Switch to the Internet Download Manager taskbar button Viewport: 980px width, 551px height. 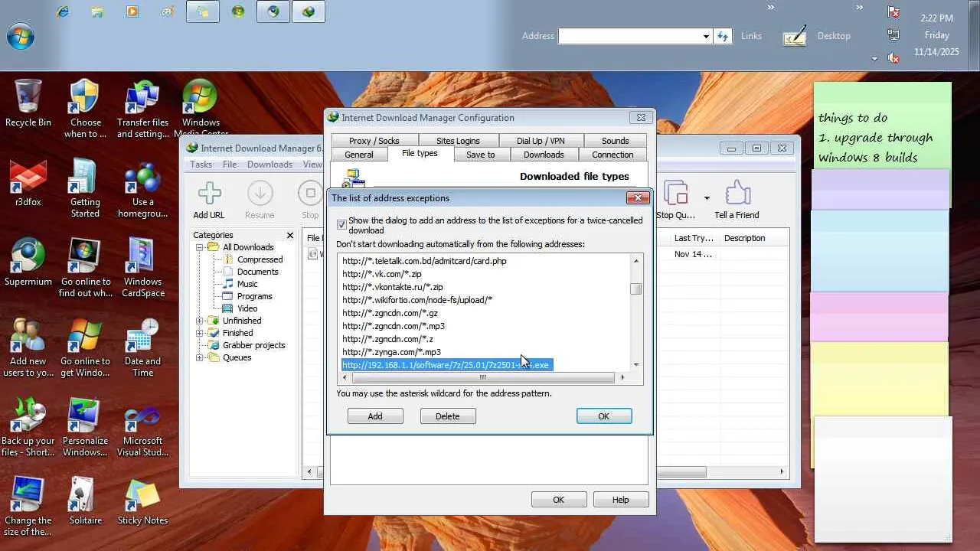coord(309,11)
